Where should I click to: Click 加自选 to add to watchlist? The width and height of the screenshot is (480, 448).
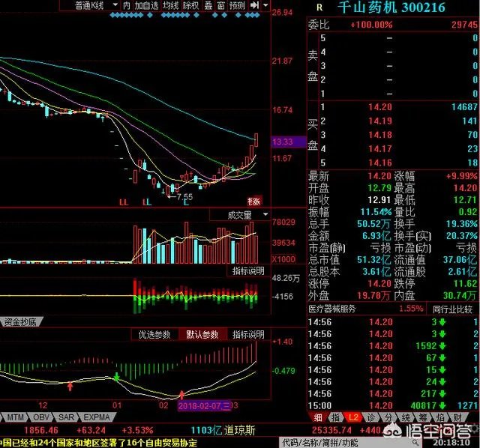pyautogui.click(x=147, y=5)
